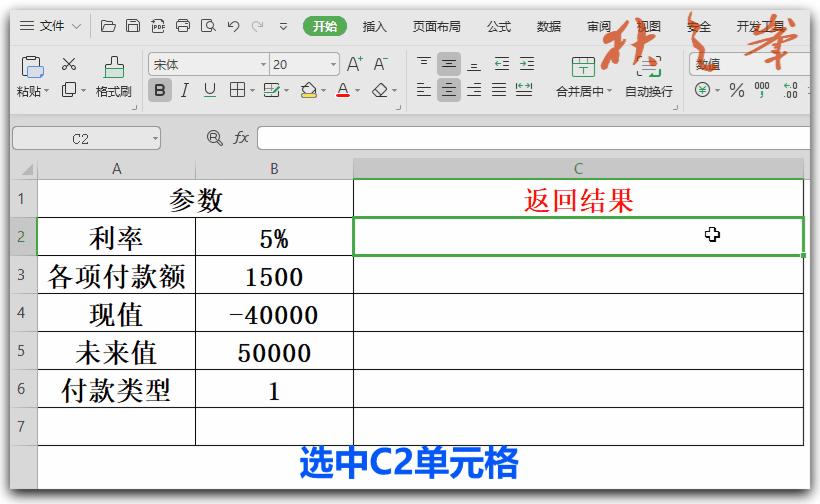The height and width of the screenshot is (504, 820).
Task: Toggle italic formatting I
Action: [x=185, y=90]
